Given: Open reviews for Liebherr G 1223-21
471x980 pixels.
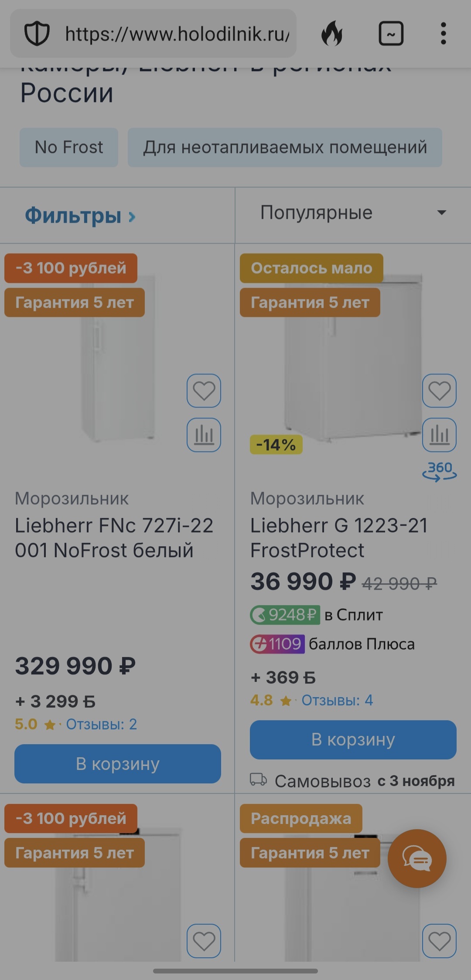Looking at the screenshot, I should (337, 701).
